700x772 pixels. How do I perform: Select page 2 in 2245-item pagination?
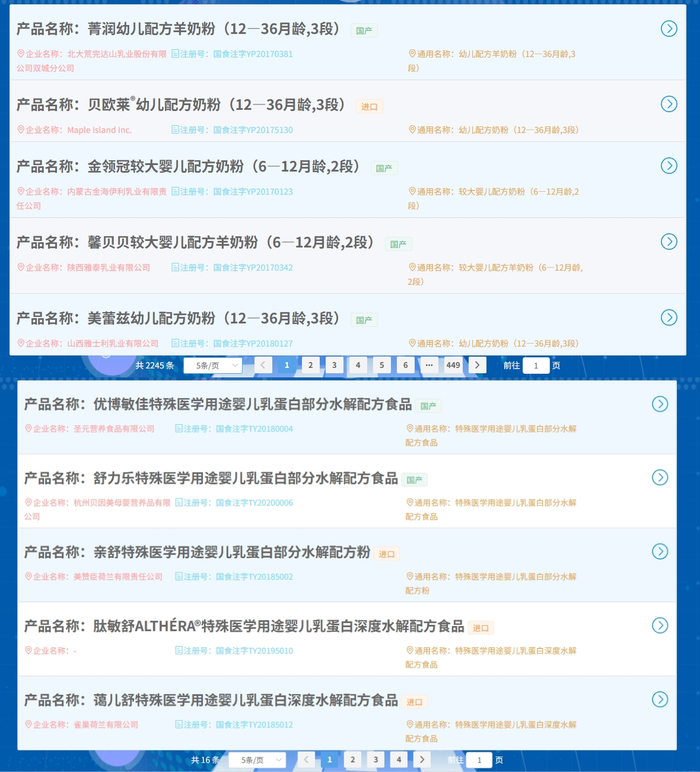tap(310, 365)
